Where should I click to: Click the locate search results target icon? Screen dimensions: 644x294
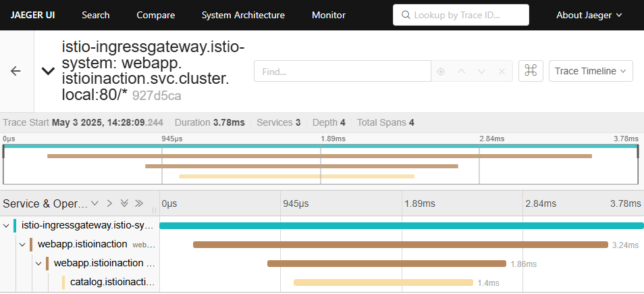point(441,72)
